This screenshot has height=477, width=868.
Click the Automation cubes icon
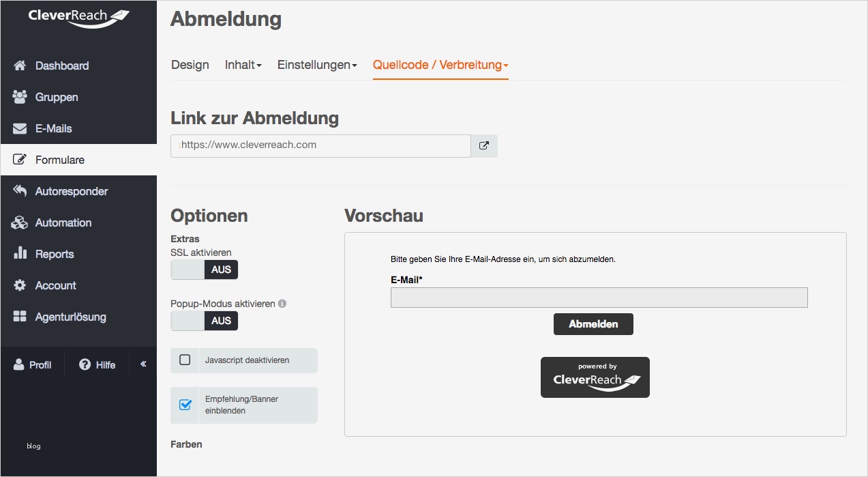[x=20, y=222]
